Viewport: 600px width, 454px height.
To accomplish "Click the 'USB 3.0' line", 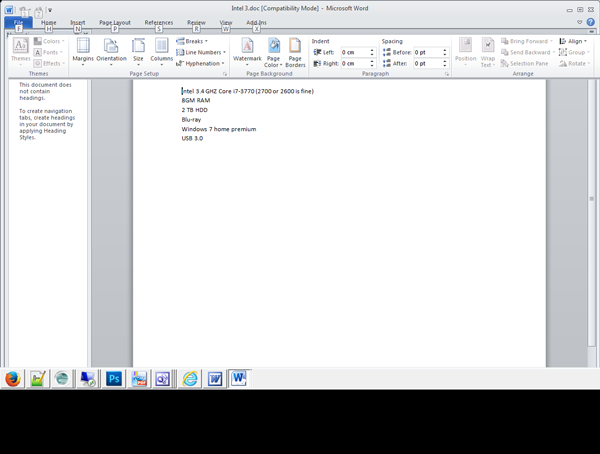I will pos(192,138).
